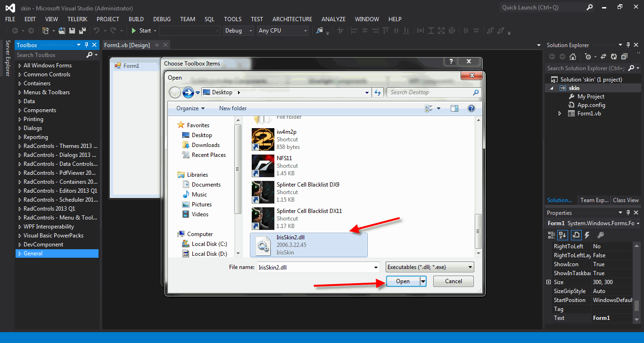Select Recent Places in Favorites
Image resolution: width=644 pixels, height=343 pixels.
pyautogui.click(x=208, y=155)
